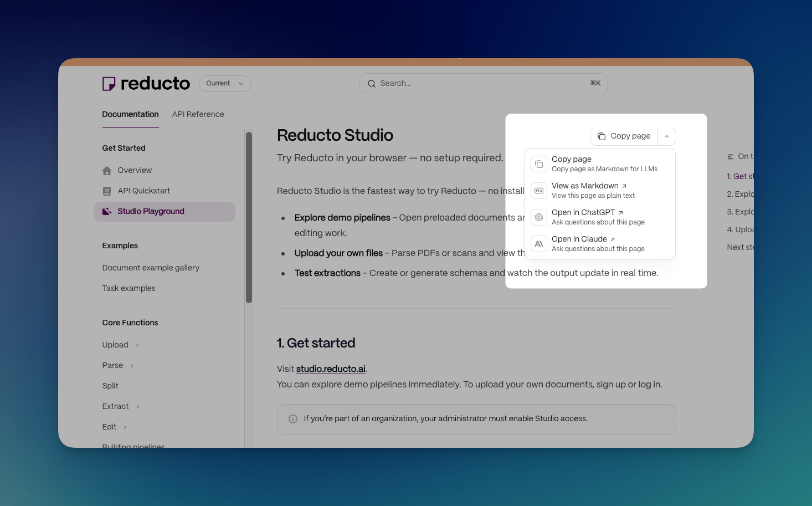Click the Copy page button

click(624, 136)
